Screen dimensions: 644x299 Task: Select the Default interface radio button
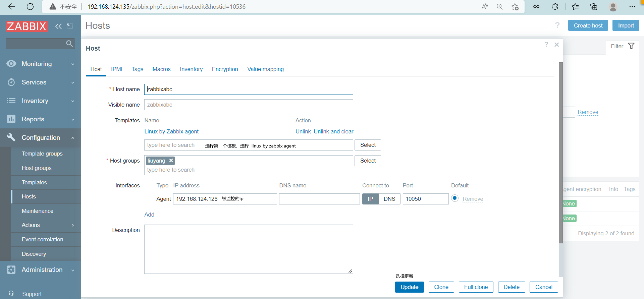tap(455, 198)
